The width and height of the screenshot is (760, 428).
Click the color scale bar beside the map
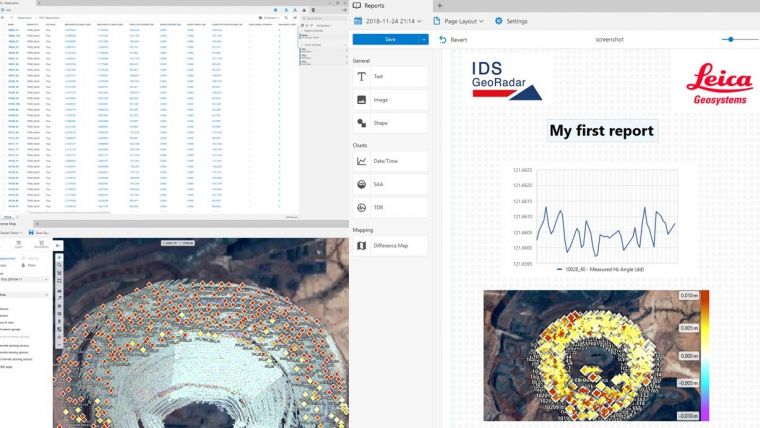click(705, 355)
